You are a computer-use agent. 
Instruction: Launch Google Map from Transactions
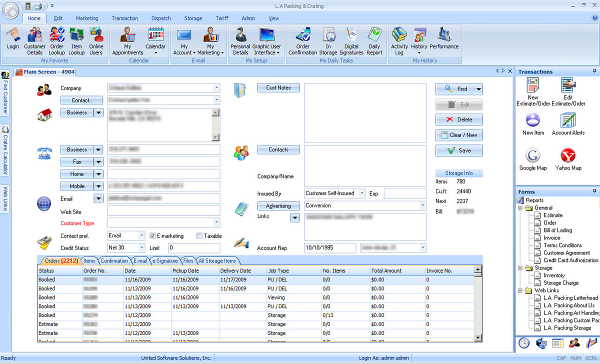coord(533,159)
